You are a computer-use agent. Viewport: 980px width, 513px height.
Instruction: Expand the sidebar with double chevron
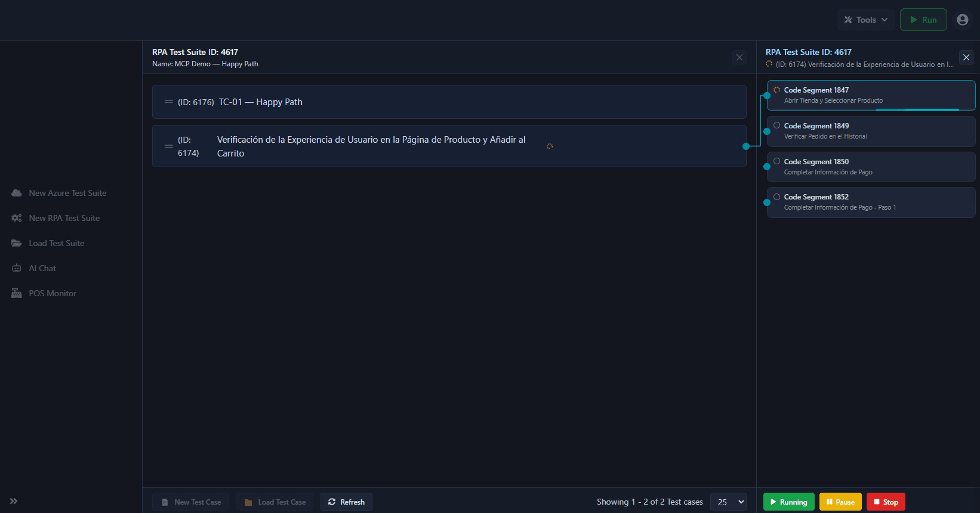point(14,501)
